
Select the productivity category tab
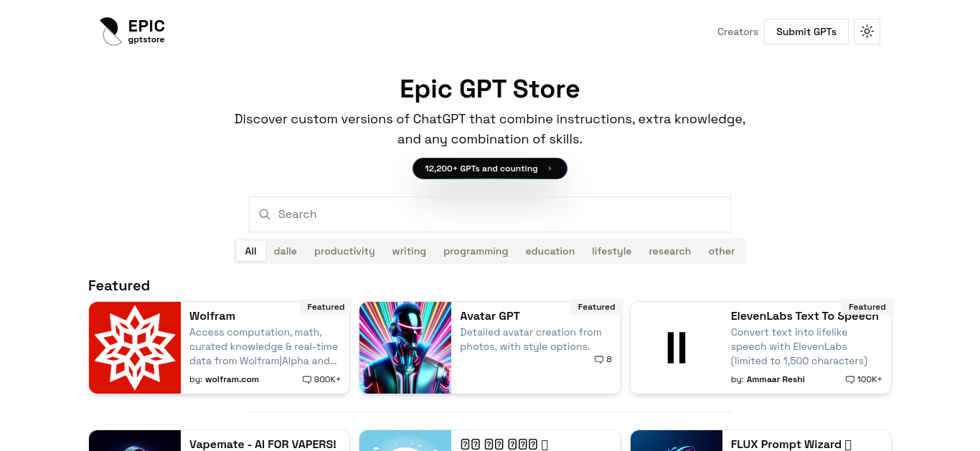point(344,251)
